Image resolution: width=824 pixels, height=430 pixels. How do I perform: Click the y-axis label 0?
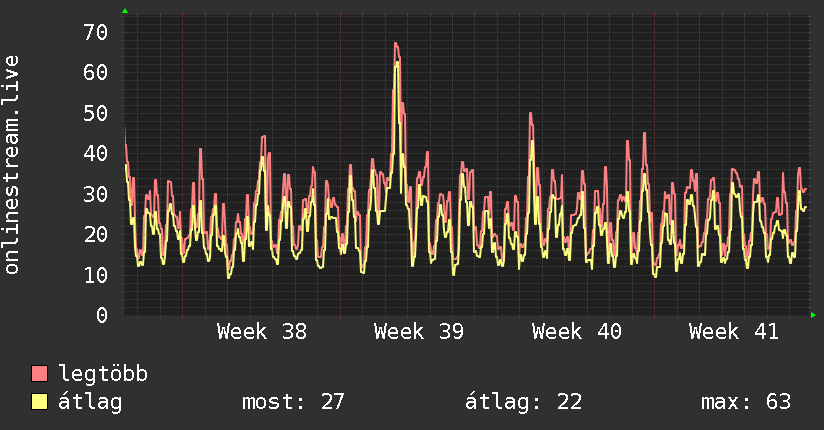tap(102, 315)
